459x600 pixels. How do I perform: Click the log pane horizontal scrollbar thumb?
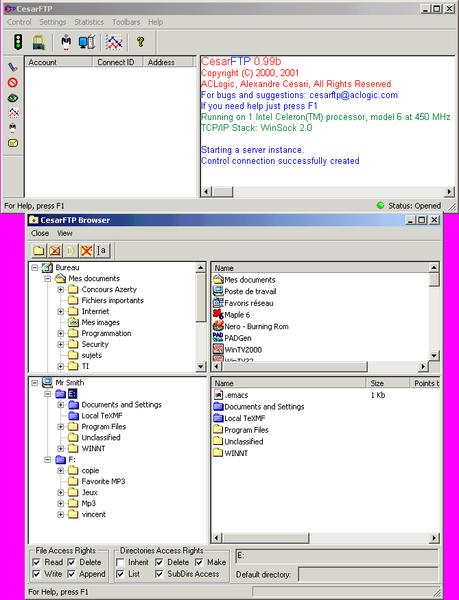tap(223, 191)
